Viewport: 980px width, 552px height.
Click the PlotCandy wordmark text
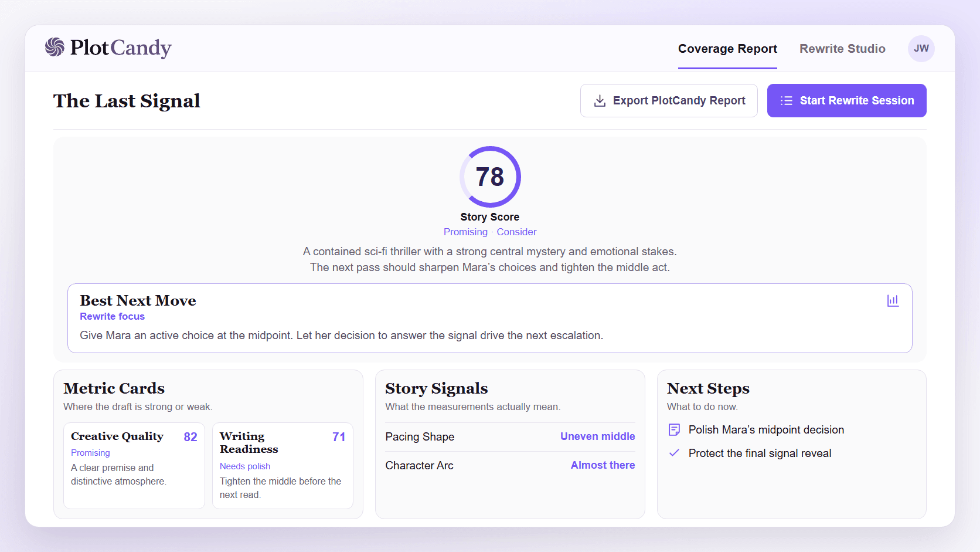pyautogui.click(x=121, y=48)
